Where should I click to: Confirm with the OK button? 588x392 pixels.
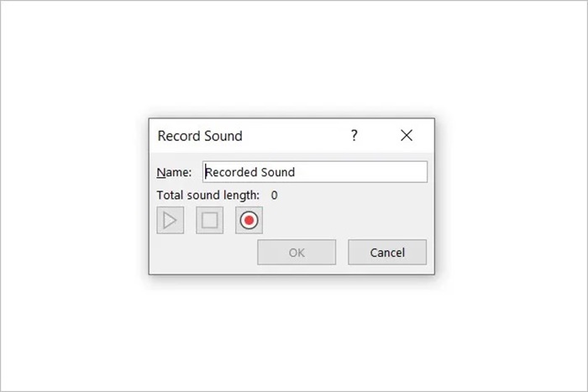(x=297, y=253)
